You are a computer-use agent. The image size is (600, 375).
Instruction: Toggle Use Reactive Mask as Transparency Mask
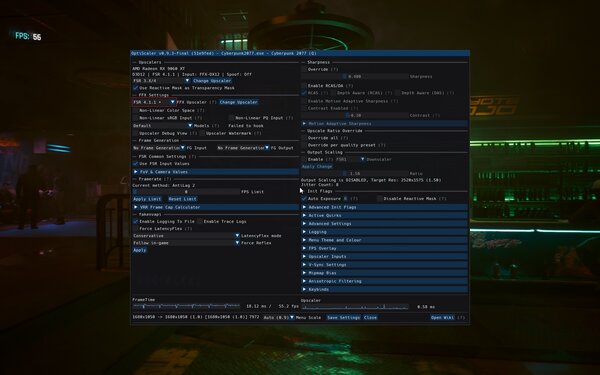point(135,88)
